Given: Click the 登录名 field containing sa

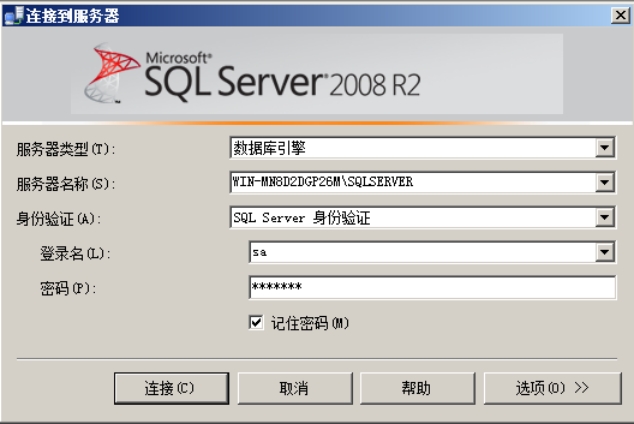Looking at the screenshot, I should tap(420, 253).
